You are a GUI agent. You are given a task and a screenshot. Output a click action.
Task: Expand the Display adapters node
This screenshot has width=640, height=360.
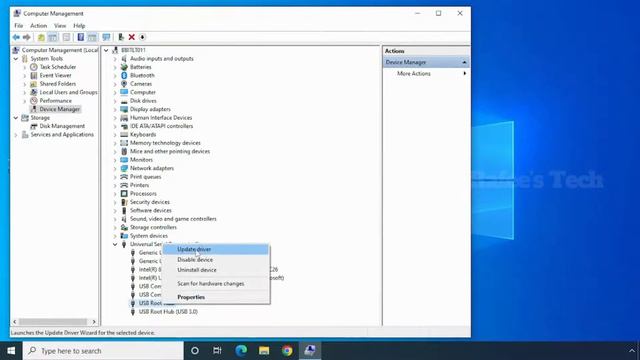click(x=115, y=109)
